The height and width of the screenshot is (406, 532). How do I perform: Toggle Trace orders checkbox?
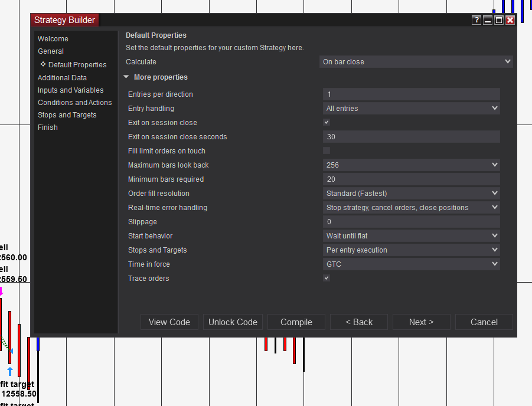point(327,278)
